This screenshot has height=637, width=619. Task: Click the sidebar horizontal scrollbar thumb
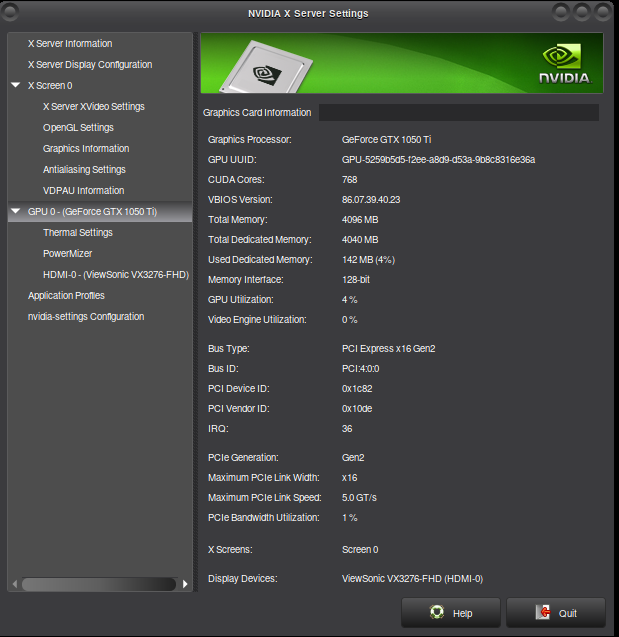(x=99, y=584)
